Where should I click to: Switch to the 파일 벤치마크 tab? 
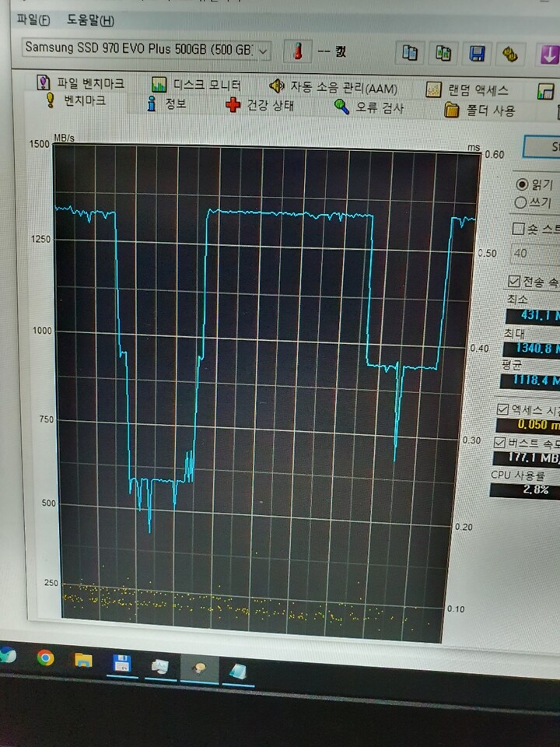tap(80, 83)
